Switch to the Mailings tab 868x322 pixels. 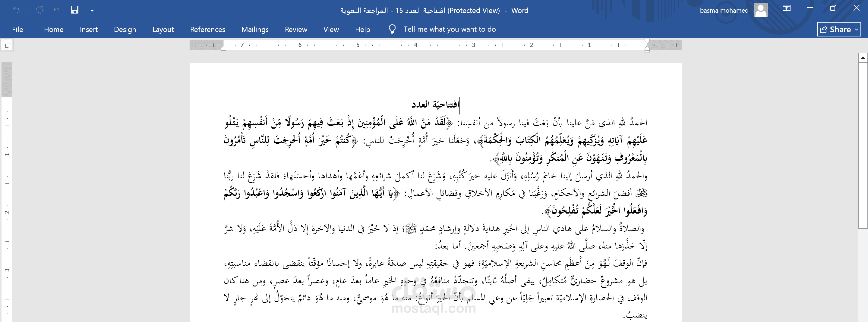pos(255,29)
